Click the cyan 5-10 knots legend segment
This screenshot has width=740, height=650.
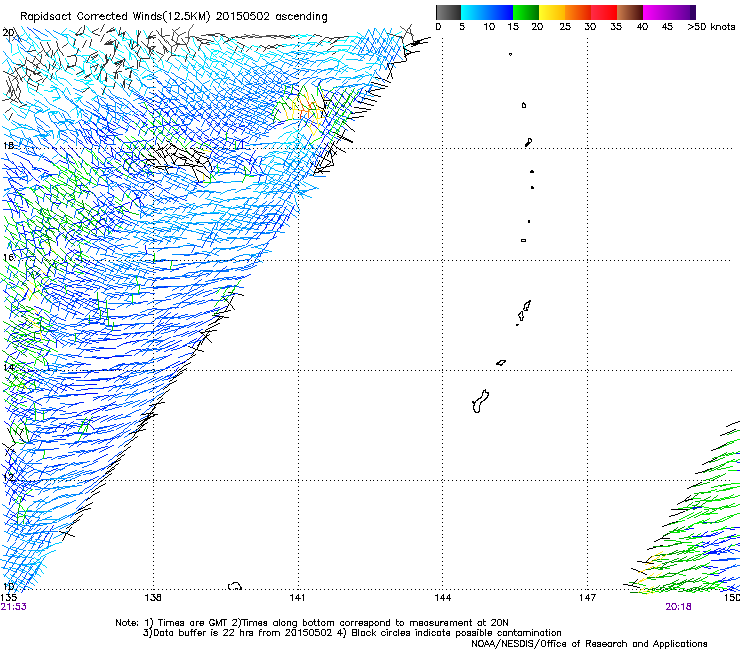pos(474,12)
